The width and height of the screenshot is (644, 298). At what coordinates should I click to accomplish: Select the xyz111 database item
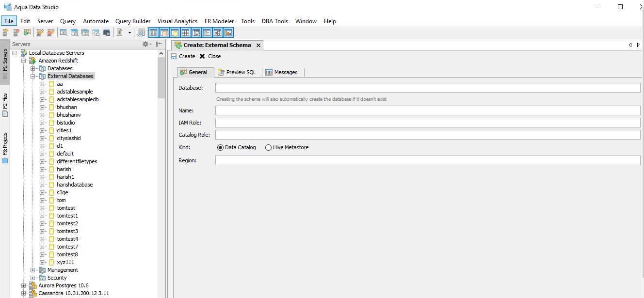coord(65,262)
